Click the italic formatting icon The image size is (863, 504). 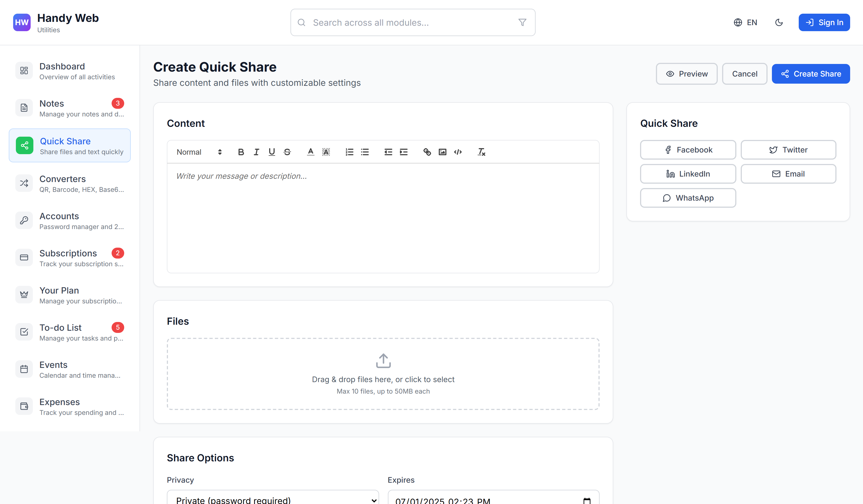point(256,152)
